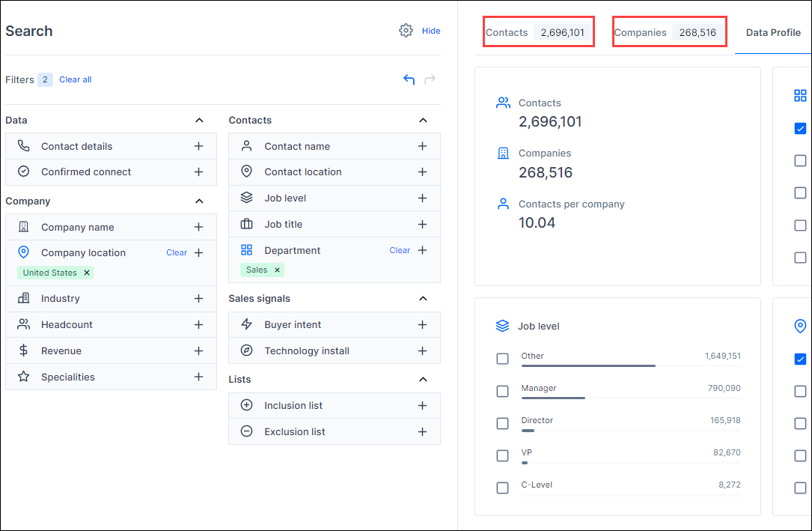
Task: Click the Job title briefcase icon
Action: tap(246, 224)
